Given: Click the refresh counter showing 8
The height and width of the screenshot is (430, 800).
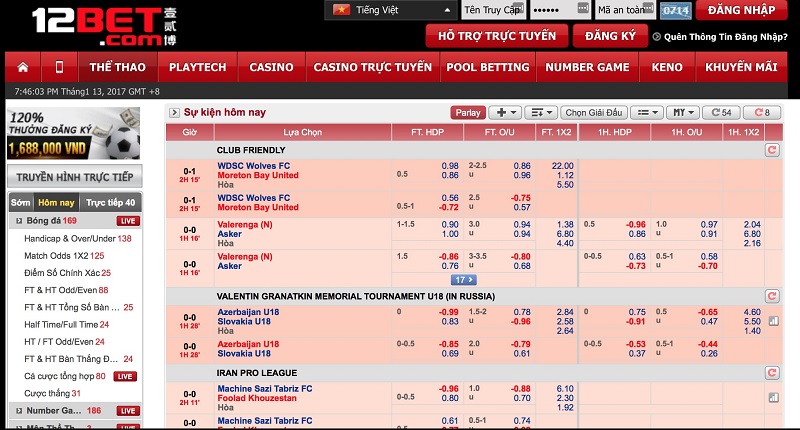Looking at the screenshot, I should (x=761, y=113).
